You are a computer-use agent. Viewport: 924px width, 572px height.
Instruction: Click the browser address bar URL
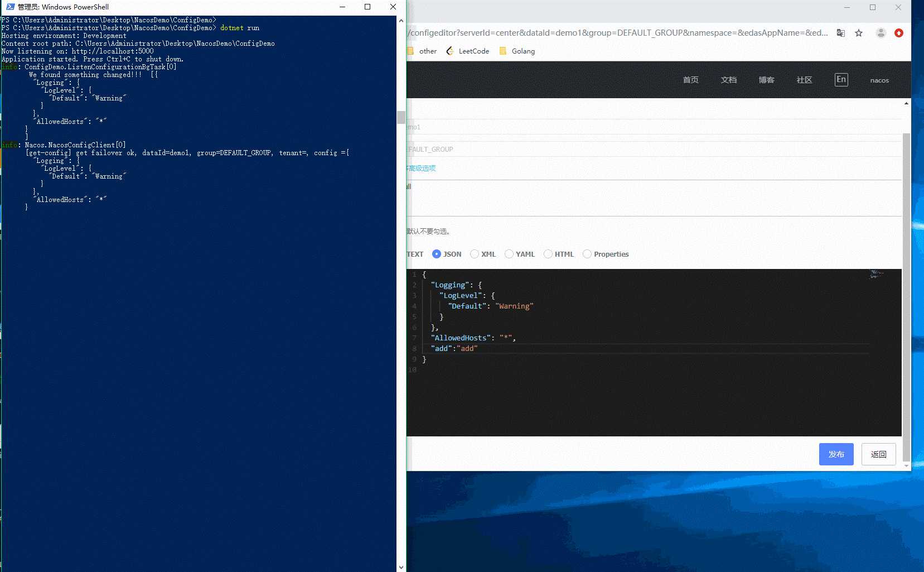pos(618,33)
